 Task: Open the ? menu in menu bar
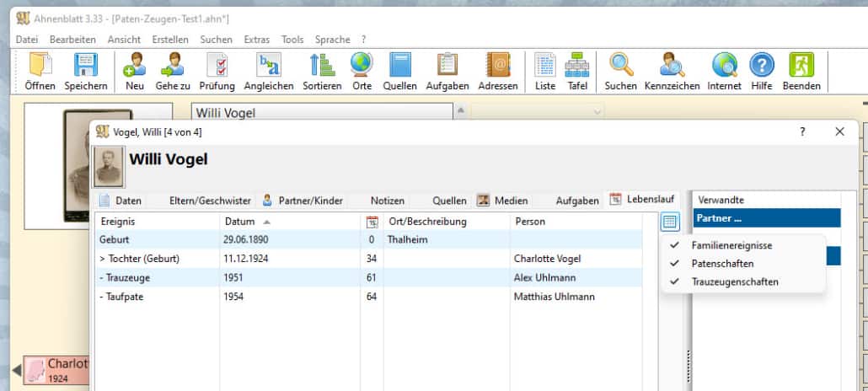click(364, 40)
